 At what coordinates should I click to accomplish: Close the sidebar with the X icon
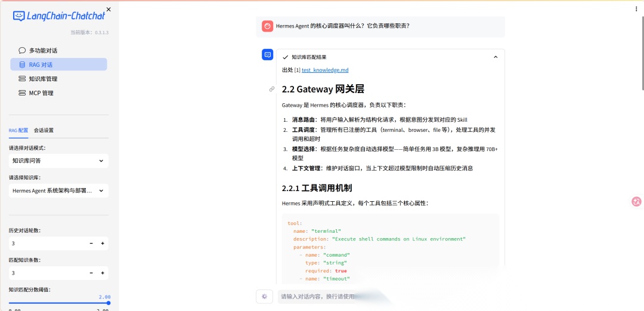(109, 9)
